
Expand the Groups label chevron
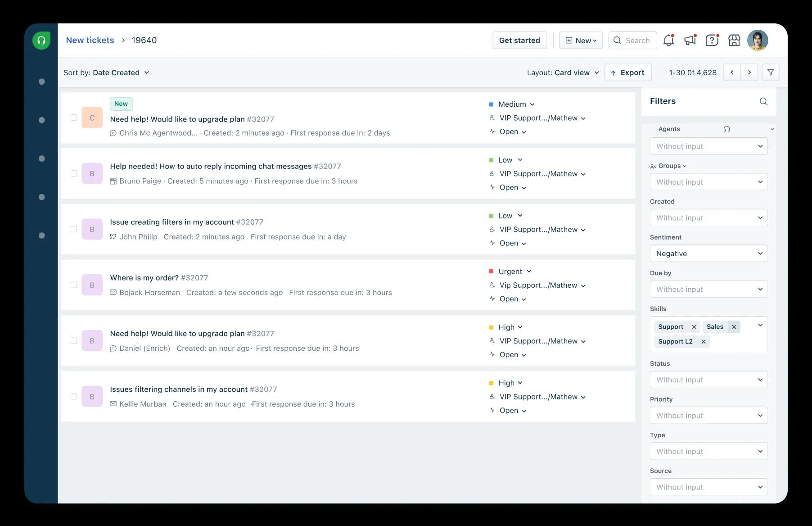pyautogui.click(x=685, y=166)
